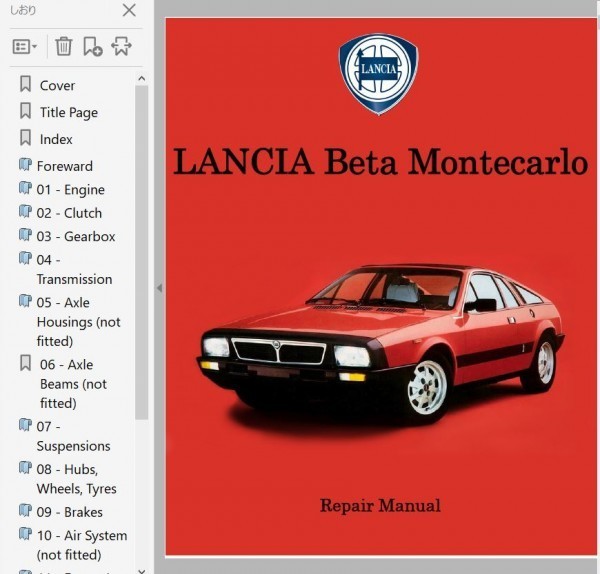Jump to the Index bookmark

click(x=56, y=139)
